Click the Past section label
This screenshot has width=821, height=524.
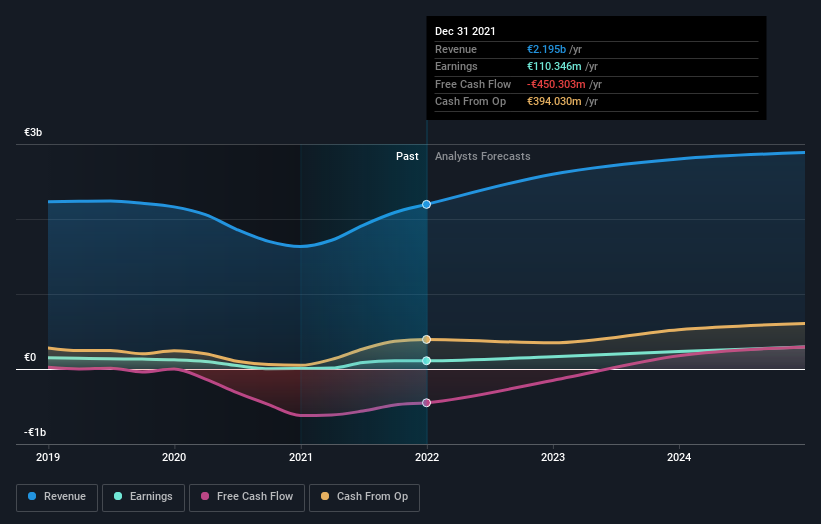(407, 157)
